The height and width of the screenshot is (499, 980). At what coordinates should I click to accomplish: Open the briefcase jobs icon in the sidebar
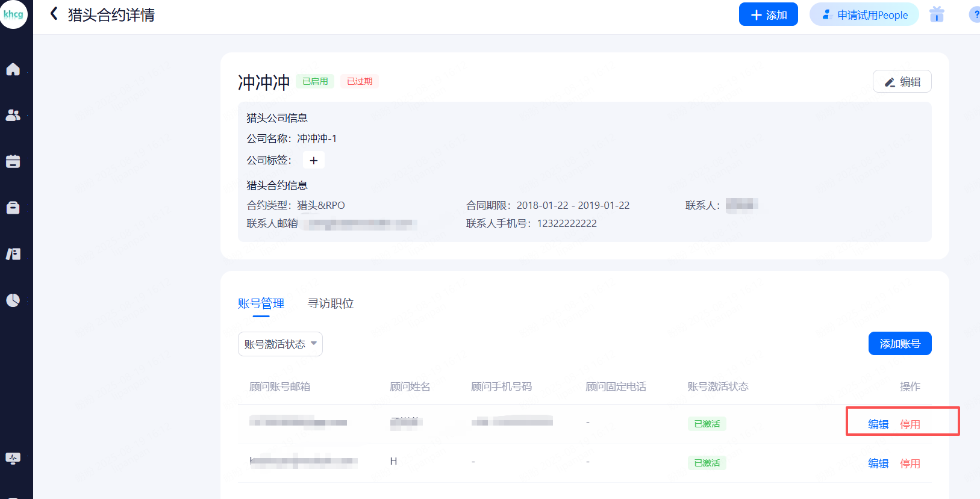pyautogui.click(x=13, y=208)
